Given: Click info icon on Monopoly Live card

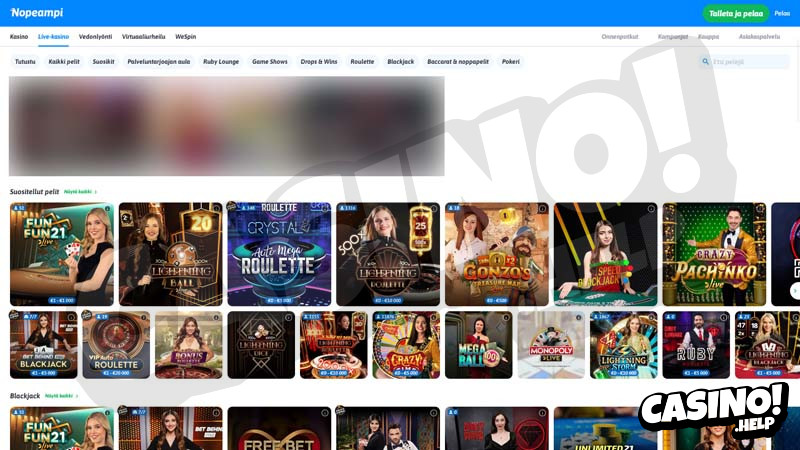Looking at the screenshot, I should click(579, 317).
